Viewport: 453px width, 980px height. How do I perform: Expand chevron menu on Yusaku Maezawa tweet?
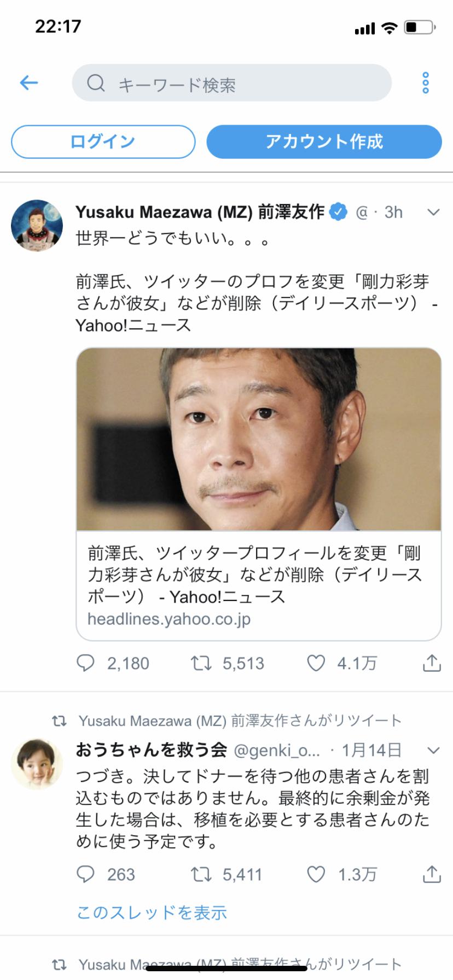point(433,212)
